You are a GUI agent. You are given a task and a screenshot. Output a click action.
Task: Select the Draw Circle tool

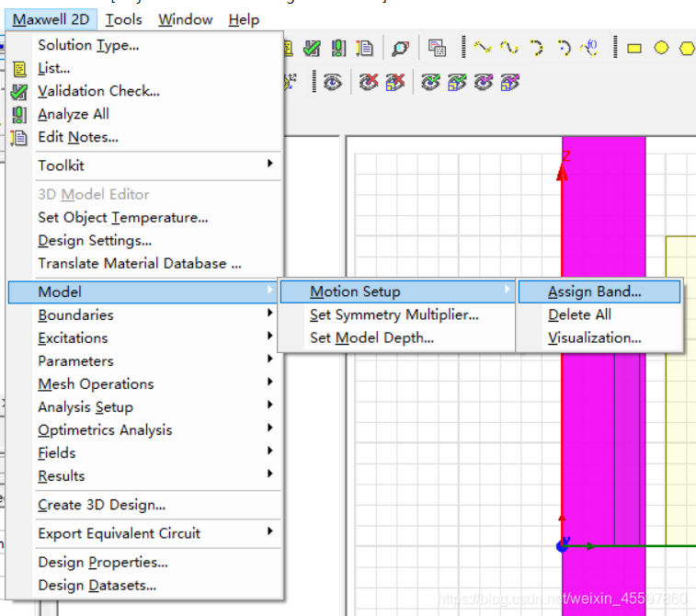pos(661,48)
